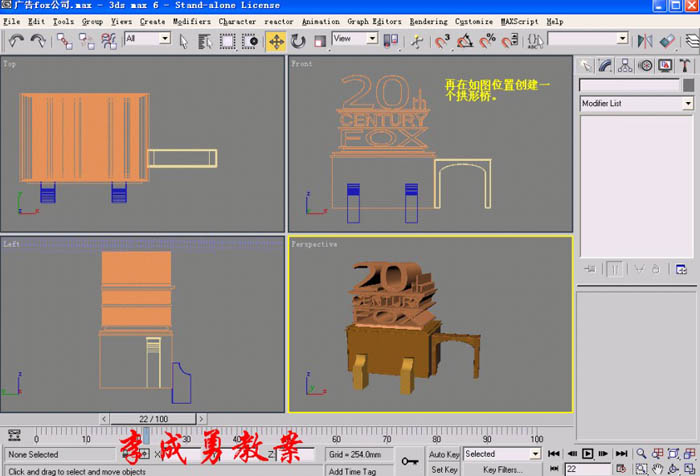
Task: Activate the Select Object arrow tool
Action: 183,42
